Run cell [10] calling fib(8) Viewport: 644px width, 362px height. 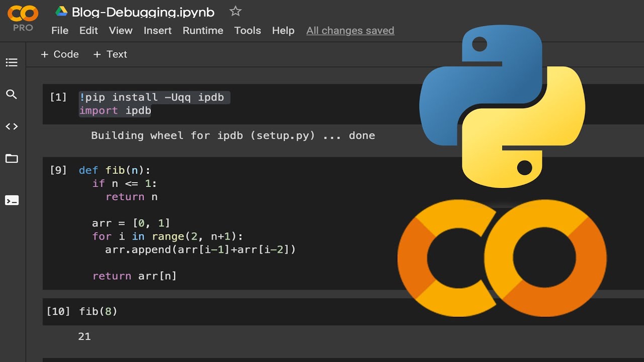[x=58, y=311]
